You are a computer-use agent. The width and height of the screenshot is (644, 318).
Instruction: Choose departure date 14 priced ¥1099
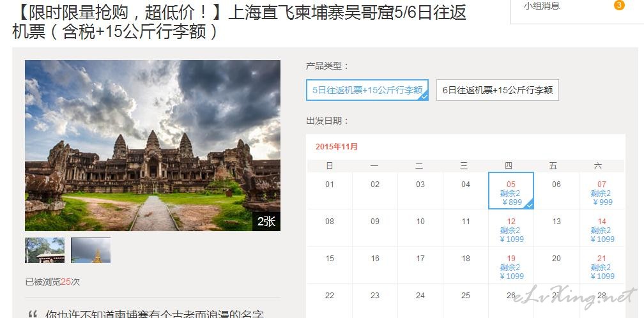pyautogui.click(x=601, y=228)
